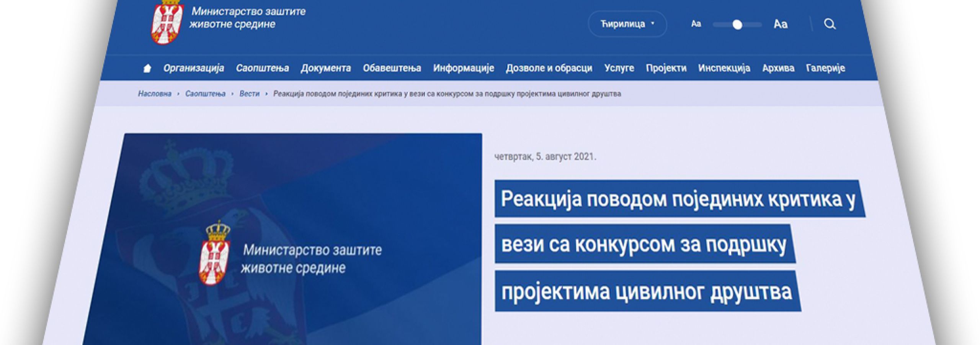The width and height of the screenshot is (980, 345).
Task: Click Насловна breadcrumb link
Action: 155,94
